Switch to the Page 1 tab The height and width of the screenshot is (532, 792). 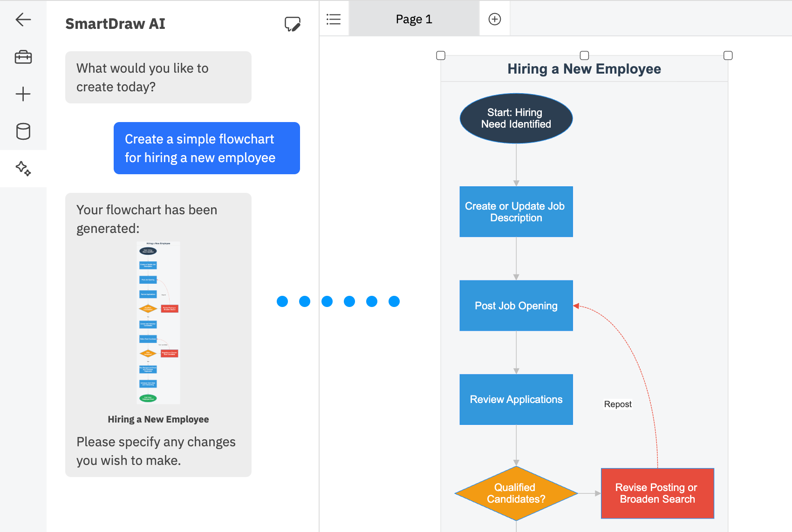click(414, 19)
